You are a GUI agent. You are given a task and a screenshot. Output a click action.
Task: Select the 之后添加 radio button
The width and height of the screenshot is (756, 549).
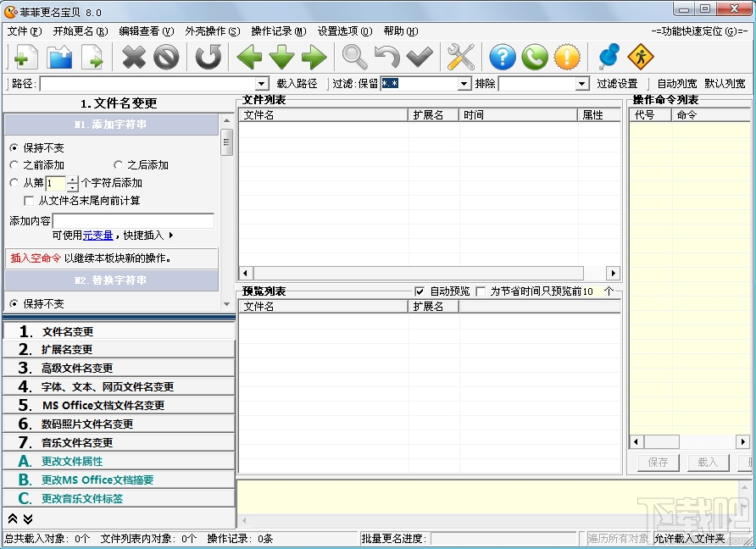(x=118, y=165)
